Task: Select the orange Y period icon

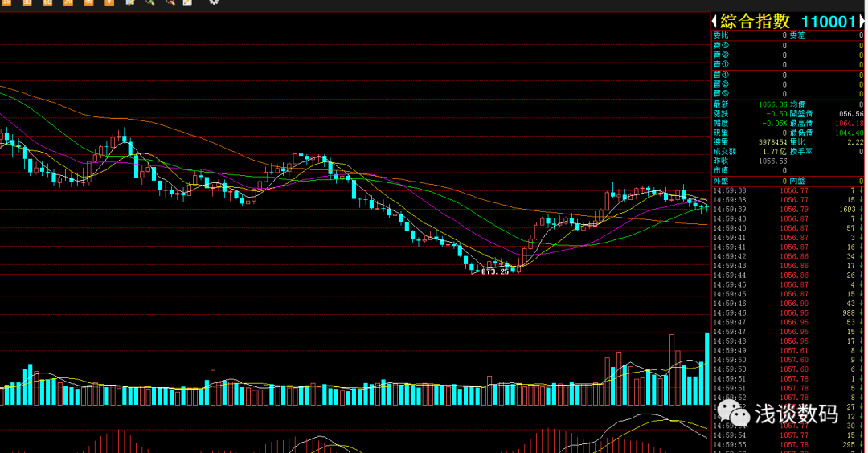Action: pyautogui.click(x=109, y=2)
